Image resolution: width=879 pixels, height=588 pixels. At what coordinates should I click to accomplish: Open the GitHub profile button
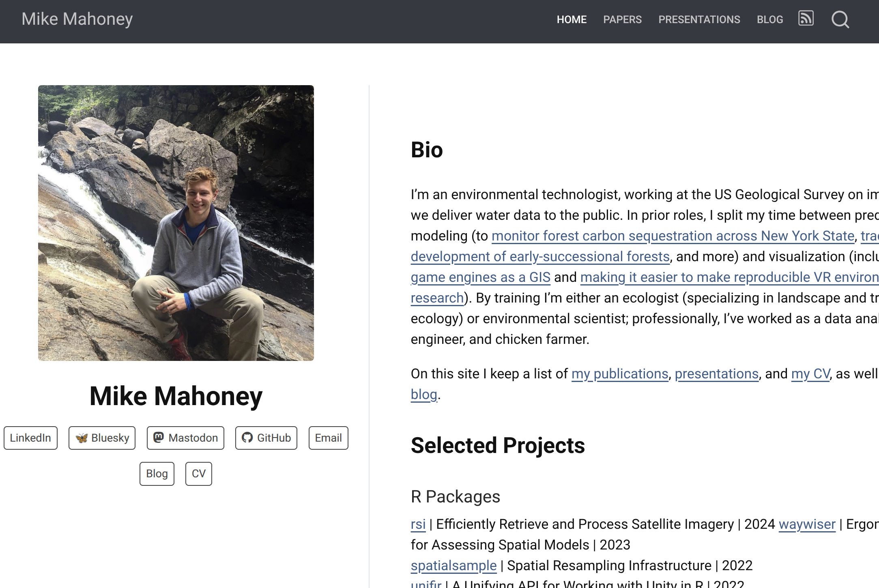pyautogui.click(x=266, y=438)
